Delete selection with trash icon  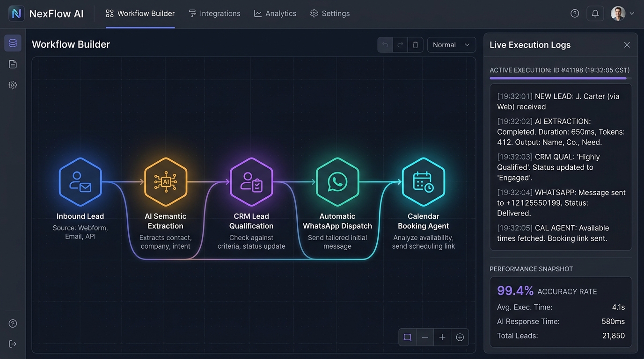tap(416, 45)
